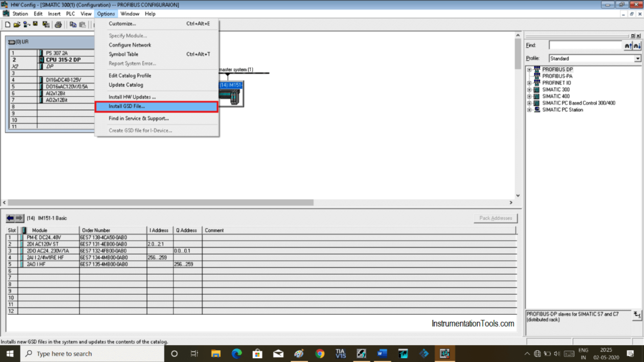Click the forward arrow in the IM151-1 panel
The image size is (644, 362).
(x=19, y=218)
